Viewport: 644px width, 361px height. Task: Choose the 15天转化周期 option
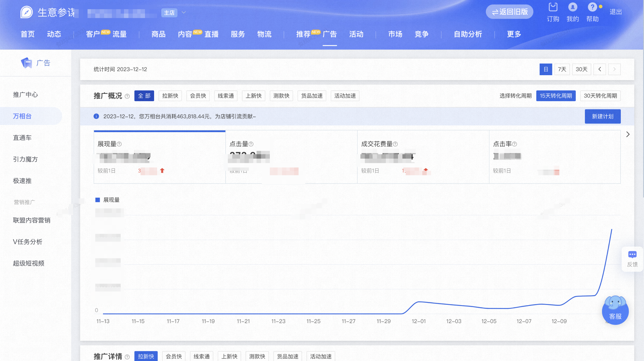point(556,96)
